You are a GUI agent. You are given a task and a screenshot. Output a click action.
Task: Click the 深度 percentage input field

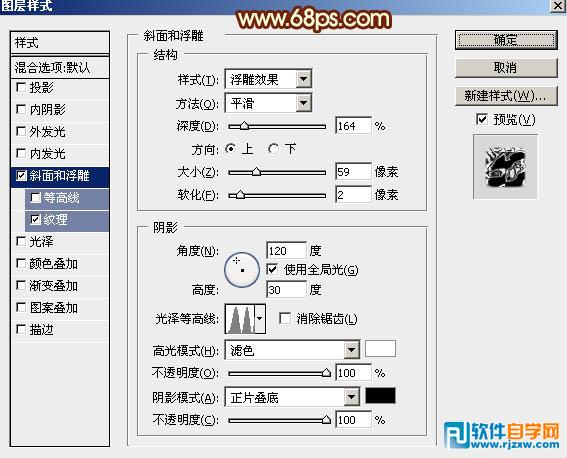click(353, 126)
